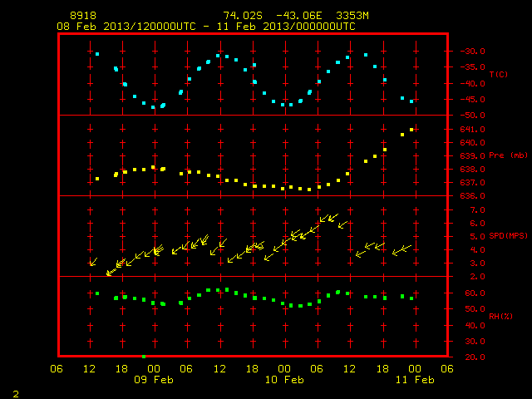Click the -50.0 temperature tick label
This screenshot has width=532, height=399.
click(x=472, y=116)
